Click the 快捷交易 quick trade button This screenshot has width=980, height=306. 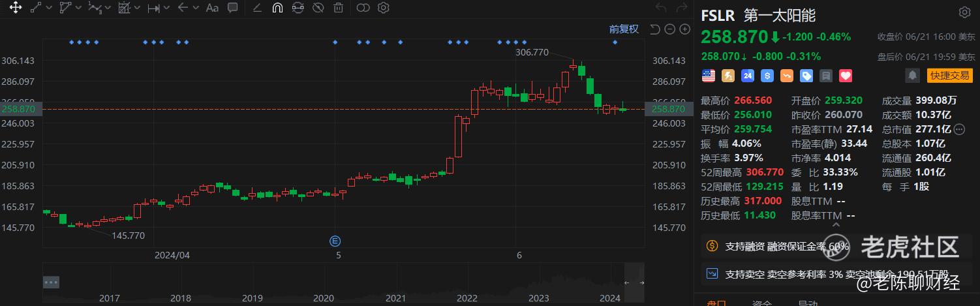click(x=949, y=76)
